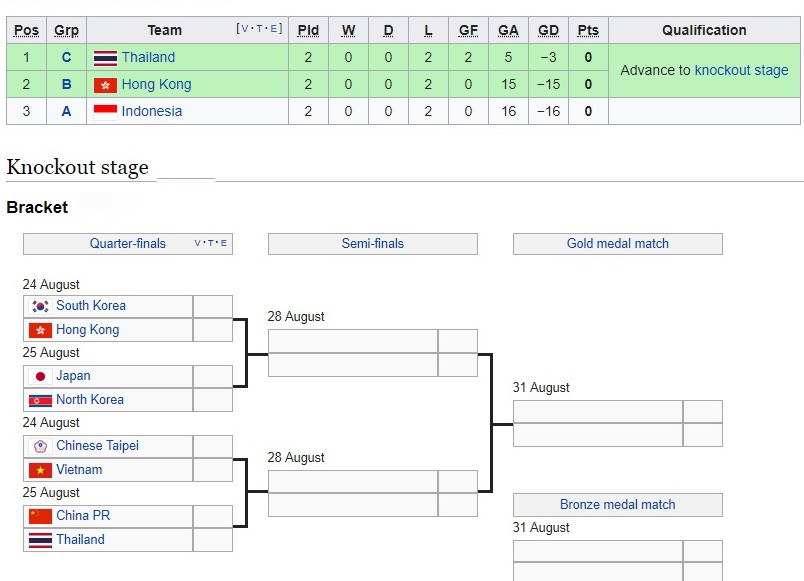Open the Chinese Taipei team link in bracket
The height and width of the screenshot is (581, 804).
[x=97, y=445]
